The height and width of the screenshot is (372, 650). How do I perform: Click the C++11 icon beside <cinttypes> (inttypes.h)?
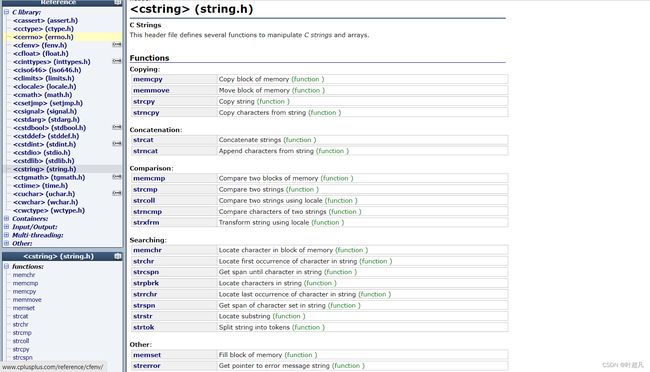pos(117,61)
